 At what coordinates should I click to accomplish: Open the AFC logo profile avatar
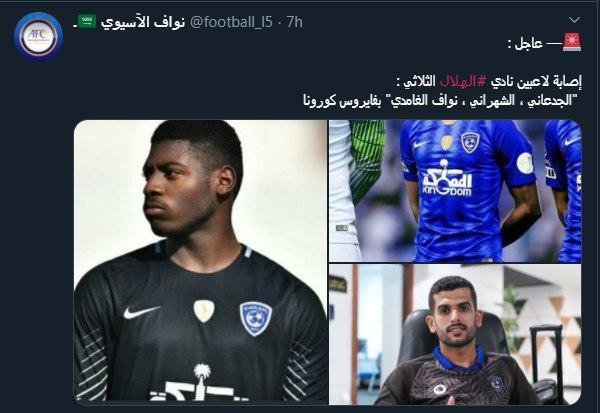[x=38, y=36]
